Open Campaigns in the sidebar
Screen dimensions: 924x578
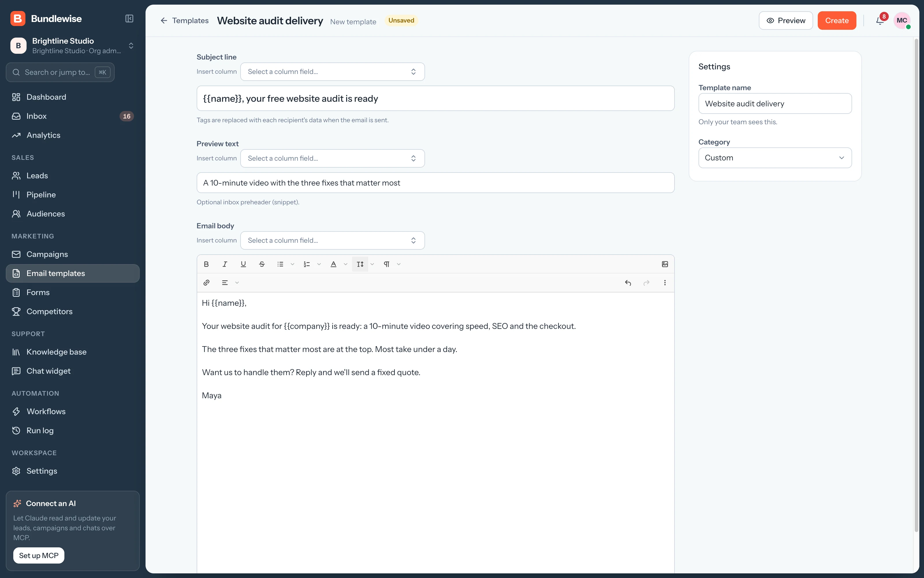pos(72,254)
